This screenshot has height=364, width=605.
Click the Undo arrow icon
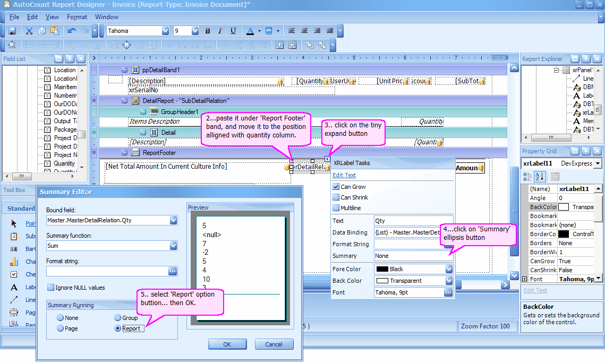pos(71,31)
